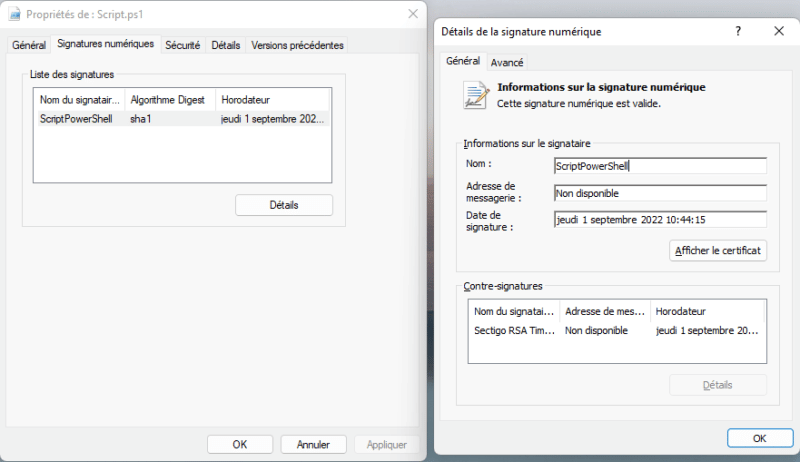Click OK in signature details dialog
This screenshot has height=462, width=800.
tap(760, 438)
